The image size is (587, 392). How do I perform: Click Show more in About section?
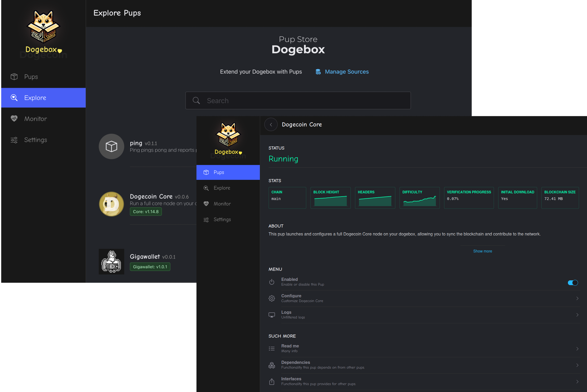click(482, 251)
